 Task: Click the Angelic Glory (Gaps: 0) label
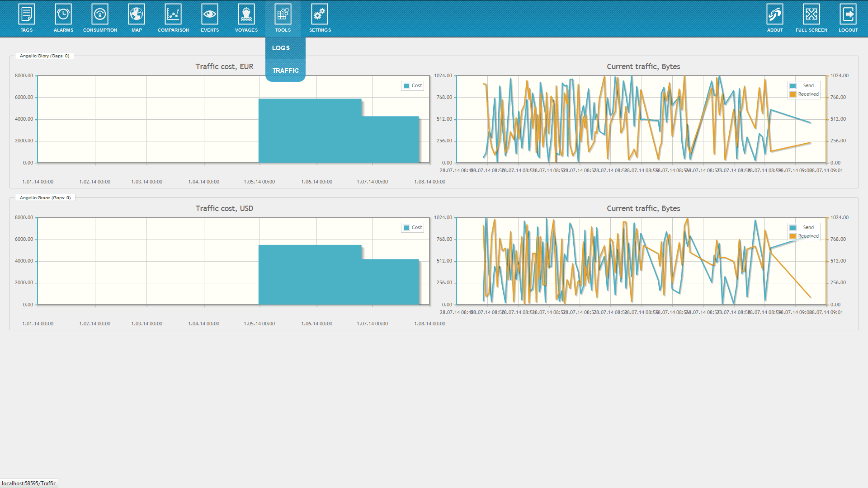pos(44,56)
